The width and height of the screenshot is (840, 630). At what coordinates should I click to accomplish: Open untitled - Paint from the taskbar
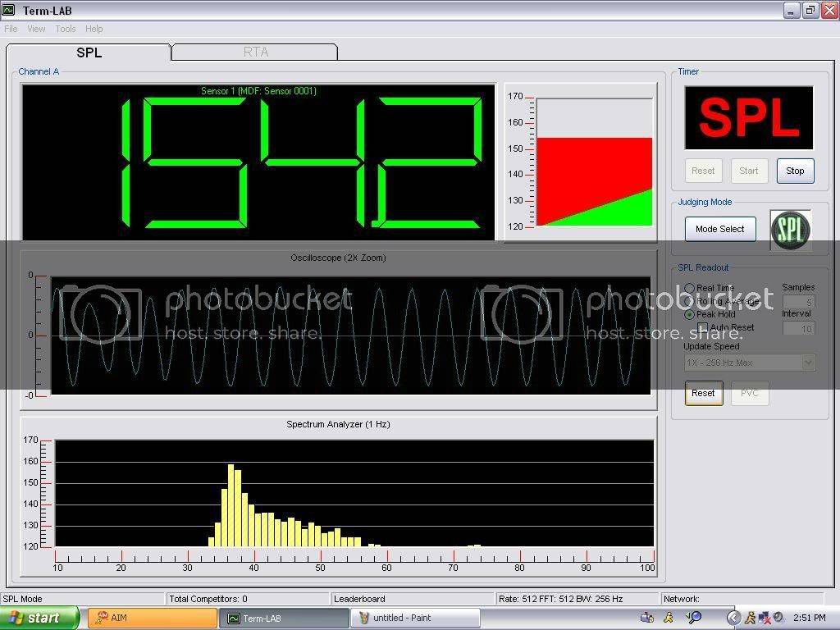(x=414, y=619)
